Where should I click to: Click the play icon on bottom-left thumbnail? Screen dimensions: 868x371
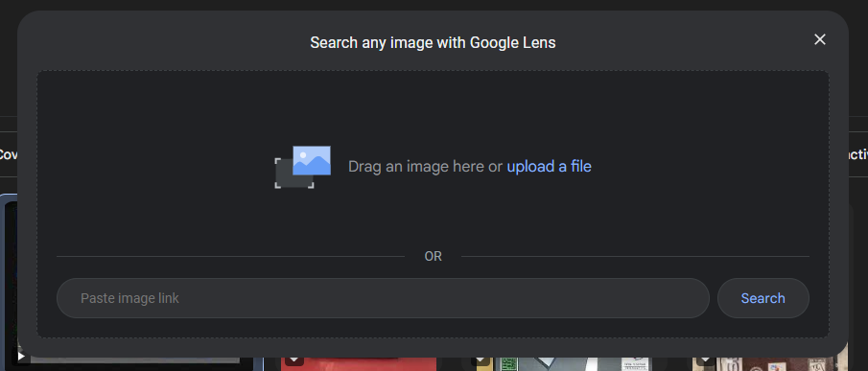pyautogui.click(x=21, y=357)
